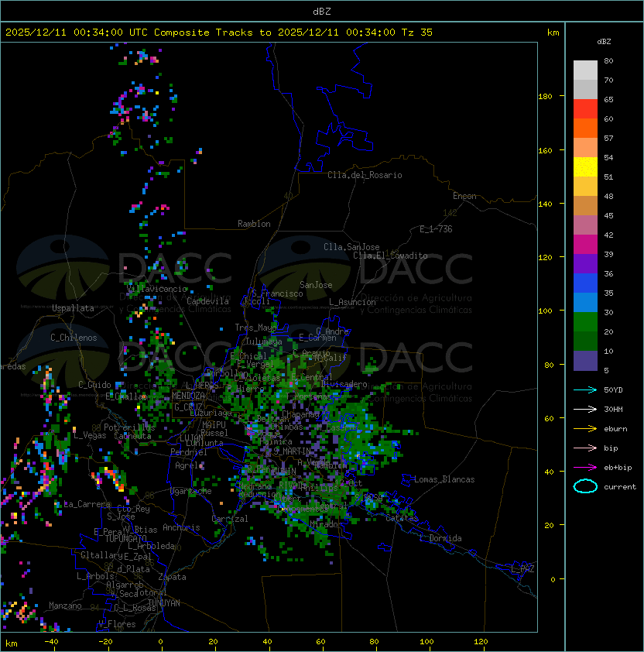Click the 'Ramblon' map label
This screenshot has width=644, height=652.
(254, 224)
